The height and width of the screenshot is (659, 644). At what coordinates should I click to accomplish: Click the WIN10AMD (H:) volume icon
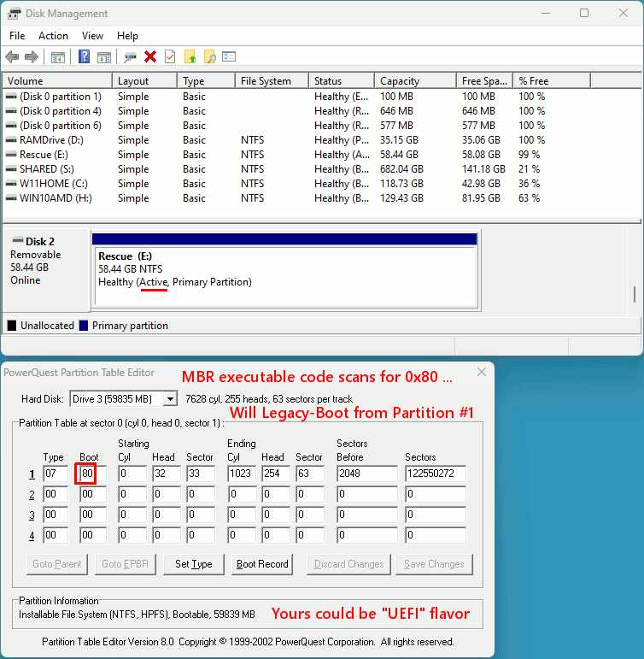(11, 198)
